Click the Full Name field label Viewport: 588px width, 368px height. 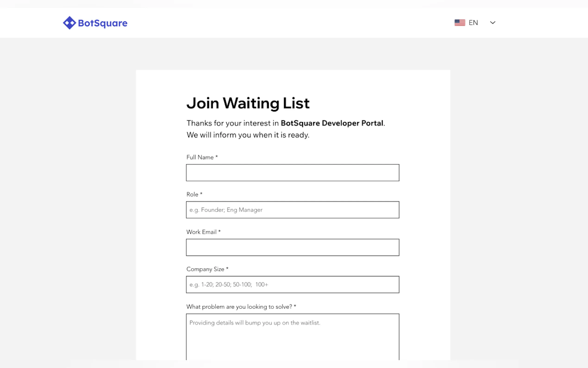click(x=200, y=158)
